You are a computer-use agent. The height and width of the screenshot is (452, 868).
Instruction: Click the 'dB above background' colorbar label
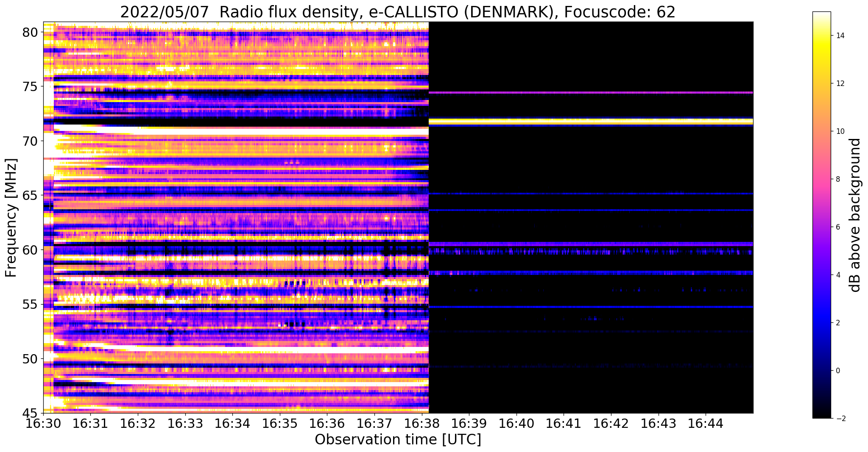coord(855,215)
